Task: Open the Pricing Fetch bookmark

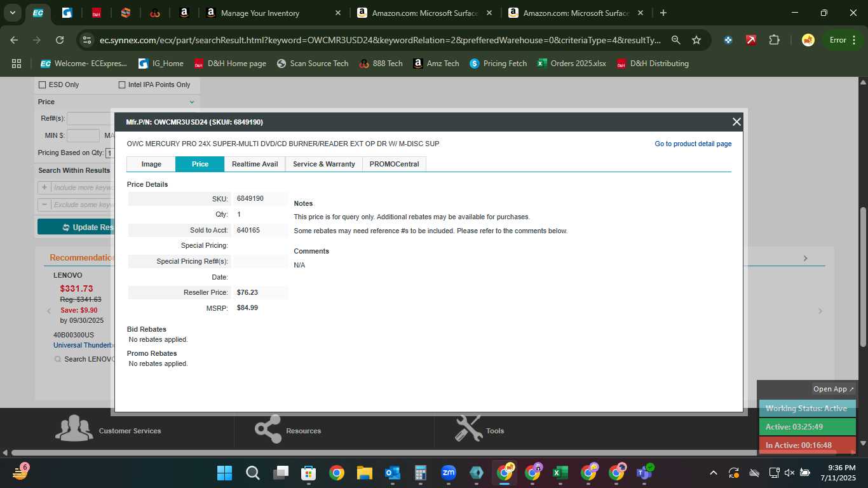Action: 498,64
